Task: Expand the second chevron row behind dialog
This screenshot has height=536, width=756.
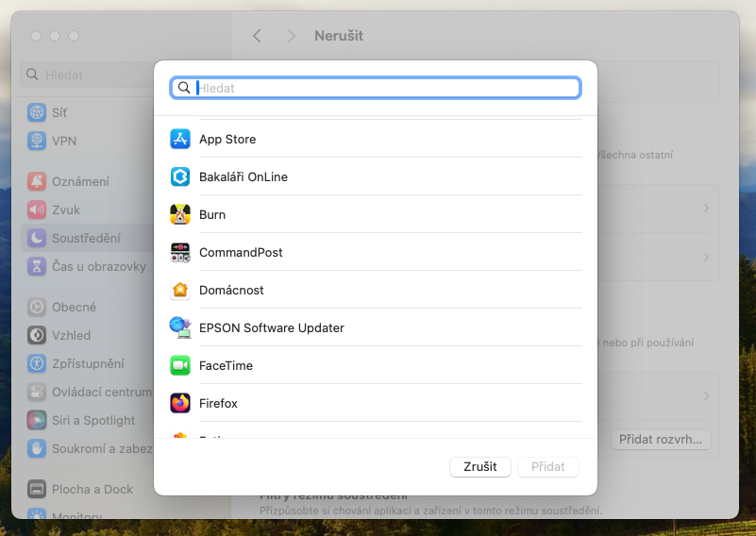Action: click(x=706, y=257)
